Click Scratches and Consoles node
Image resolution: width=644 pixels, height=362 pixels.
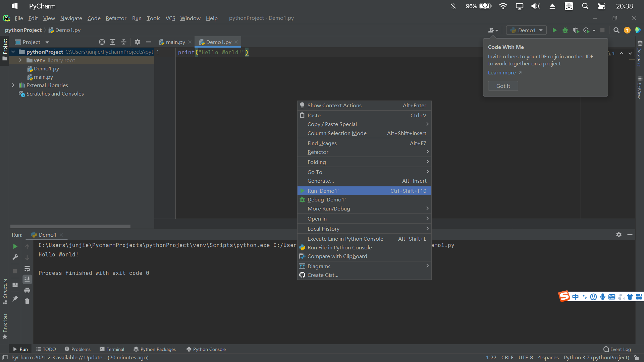55,94
